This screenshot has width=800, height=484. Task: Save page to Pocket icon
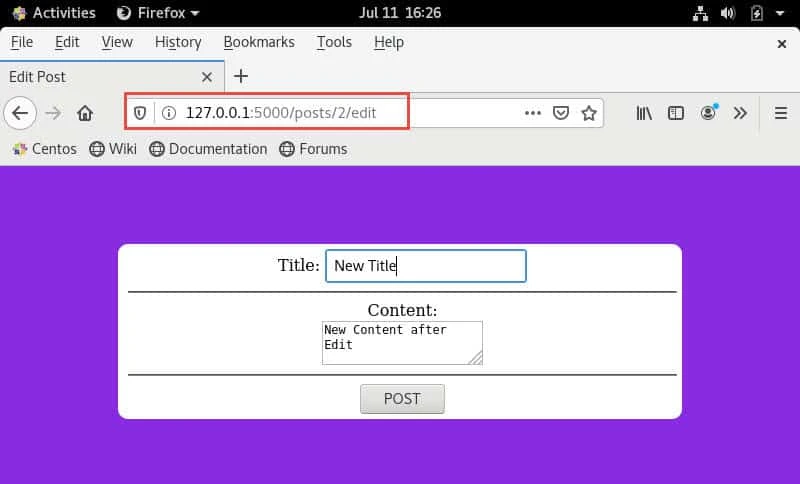pos(561,113)
